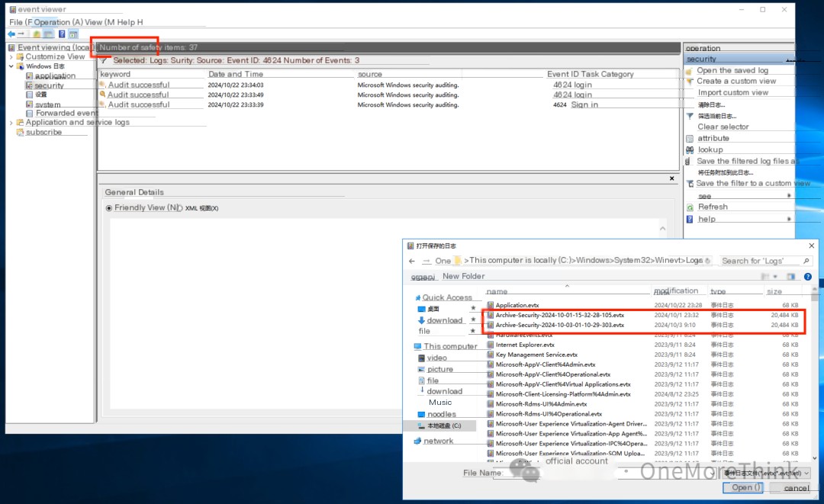Click the funnel icon for Create a custom view
The width and height of the screenshot is (824, 504).
[690, 81]
